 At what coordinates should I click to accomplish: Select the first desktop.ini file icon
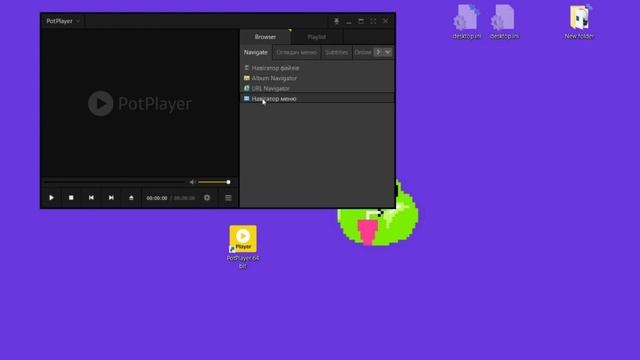pyautogui.click(x=467, y=22)
